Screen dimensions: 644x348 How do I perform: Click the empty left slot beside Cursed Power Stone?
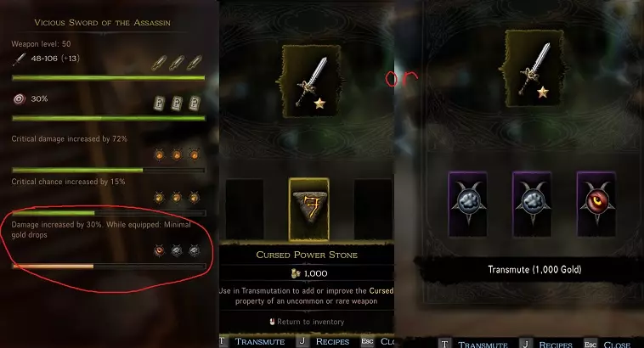tap(245, 210)
